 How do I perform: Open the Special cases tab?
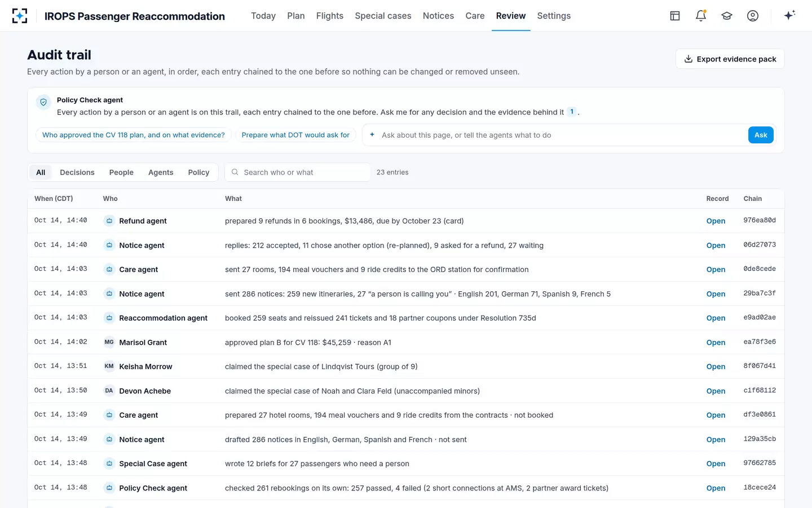click(x=383, y=16)
